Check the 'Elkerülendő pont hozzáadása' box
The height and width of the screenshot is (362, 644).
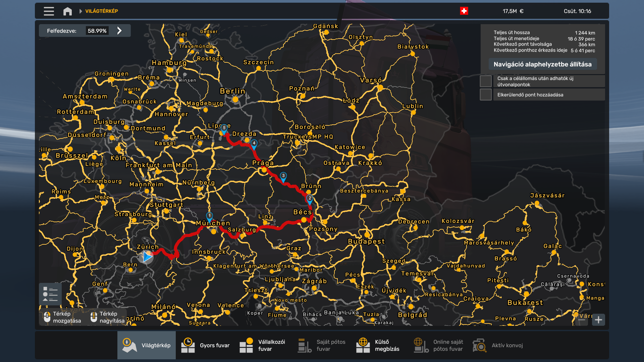(485, 95)
